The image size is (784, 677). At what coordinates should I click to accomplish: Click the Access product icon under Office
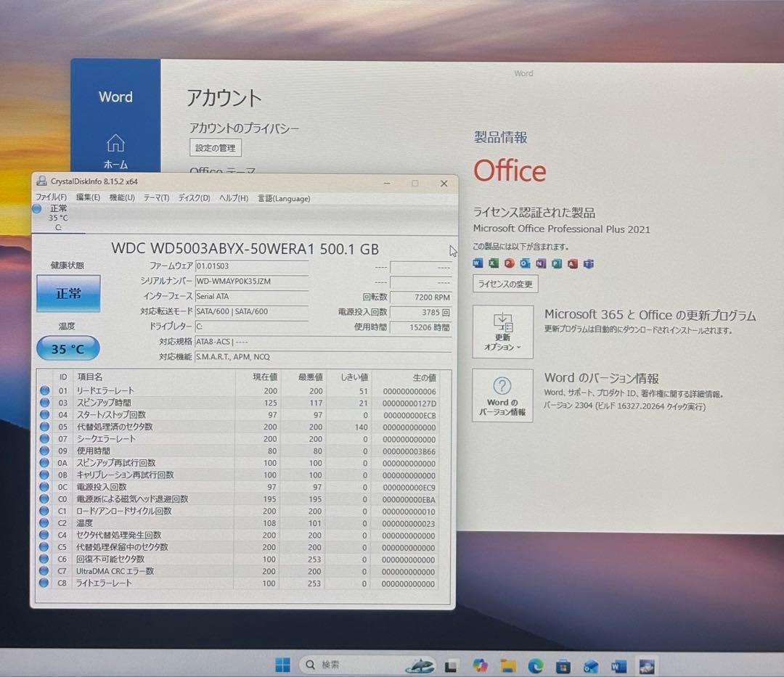pyautogui.click(x=573, y=263)
